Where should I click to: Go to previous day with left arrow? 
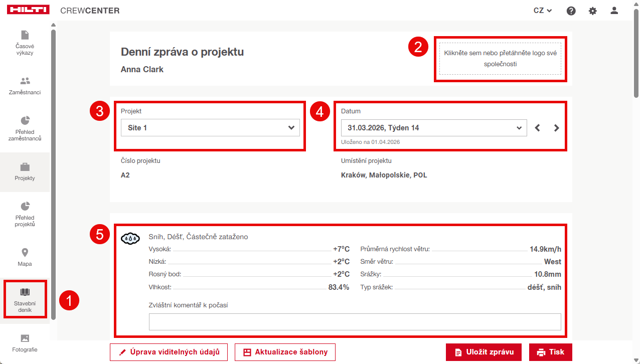coord(537,128)
